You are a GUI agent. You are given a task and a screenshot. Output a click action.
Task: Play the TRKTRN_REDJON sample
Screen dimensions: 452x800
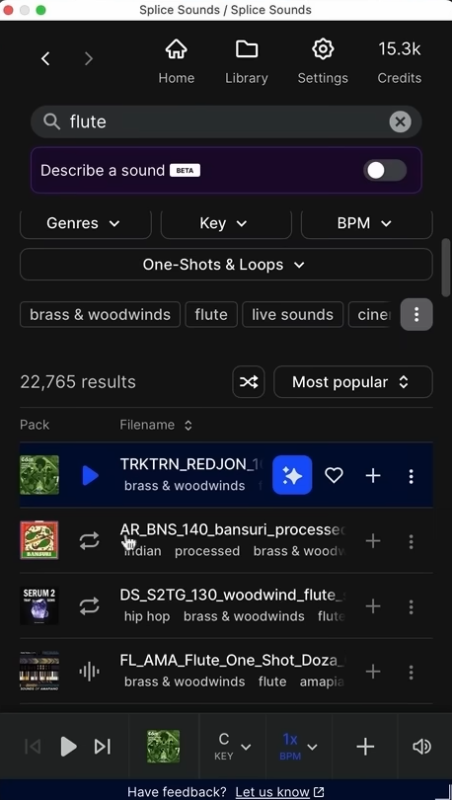tap(90, 476)
